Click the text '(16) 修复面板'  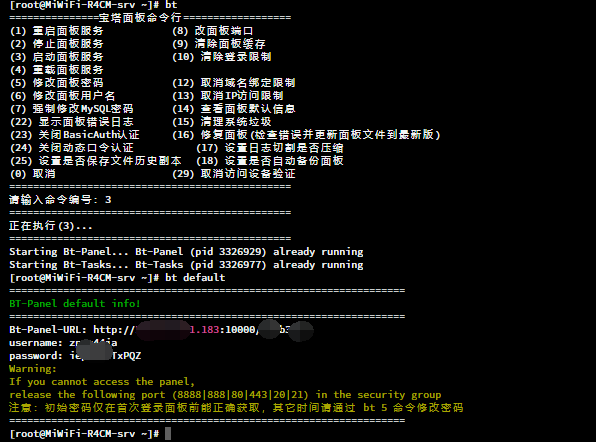[210, 135]
